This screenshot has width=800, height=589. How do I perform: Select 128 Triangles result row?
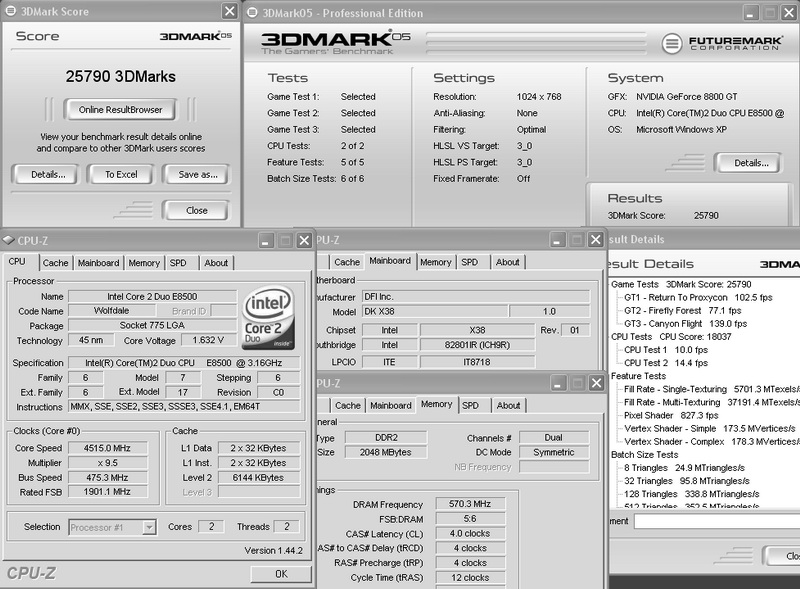[691, 494]
